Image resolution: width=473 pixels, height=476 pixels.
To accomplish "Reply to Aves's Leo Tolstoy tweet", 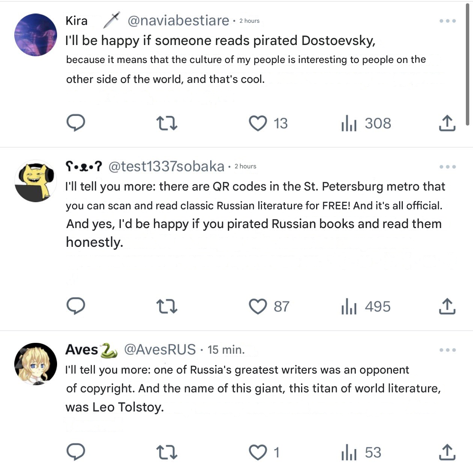I will pyautogui.click(x=76, y=452).
